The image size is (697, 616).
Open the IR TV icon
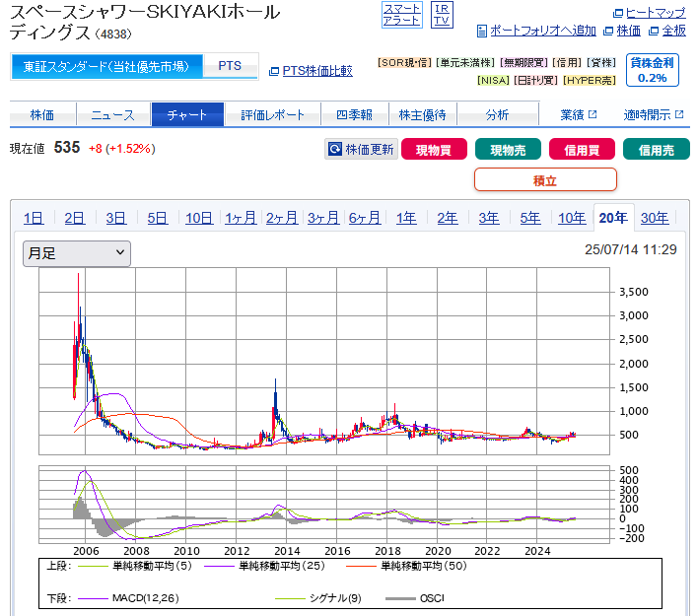(442, 15)
